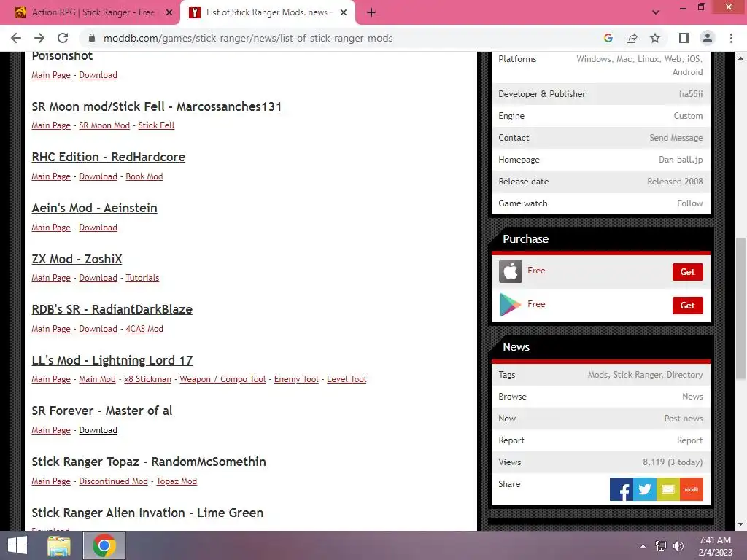Open x8 Stickman link

147,379
